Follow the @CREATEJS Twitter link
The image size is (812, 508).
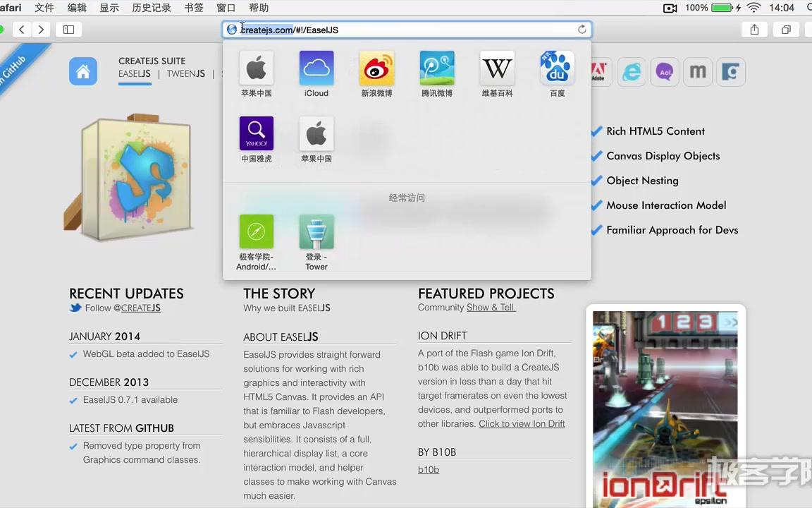pos(141,308)
